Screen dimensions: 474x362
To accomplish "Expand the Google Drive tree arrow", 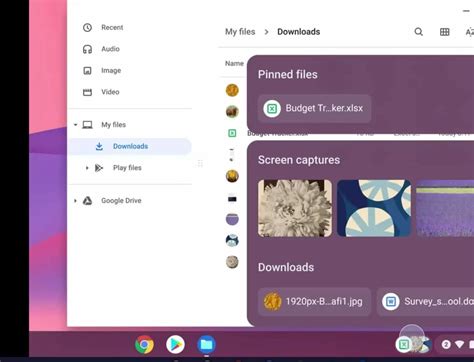I will click(75, 201).
